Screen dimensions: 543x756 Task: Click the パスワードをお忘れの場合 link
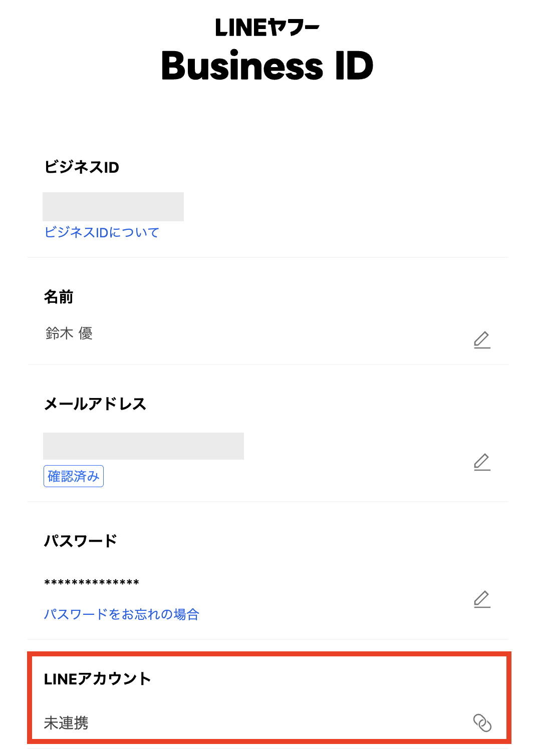(x=122, y=614)
